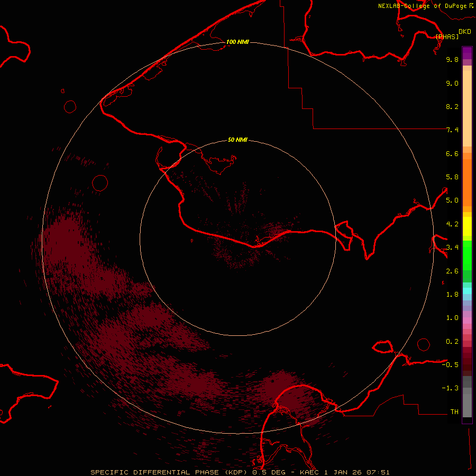This screenshot has width=476, height=476.
Task: Click the 1.0 value on the color scale
Action: [452, 318]
